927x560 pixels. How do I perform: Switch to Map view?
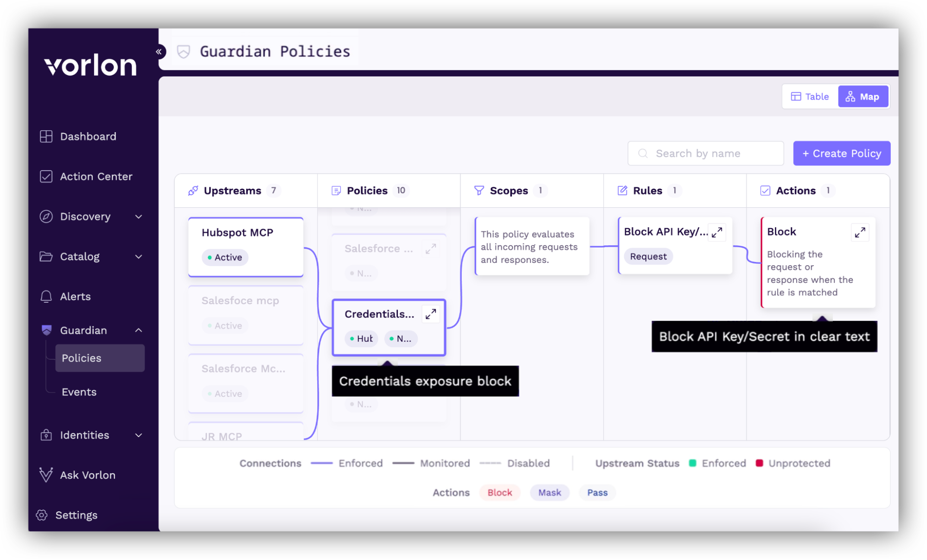863,96
